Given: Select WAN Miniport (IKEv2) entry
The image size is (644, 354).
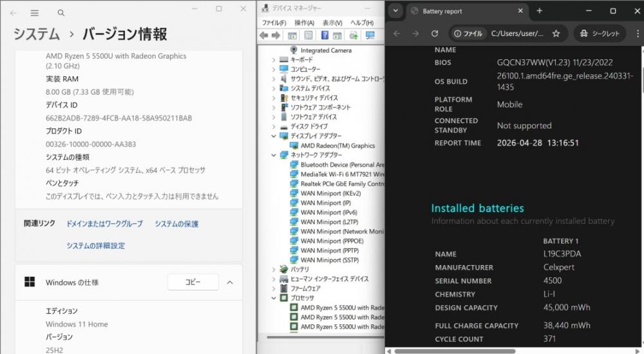Looking at the screenshot, I should [x=330, y=193].
